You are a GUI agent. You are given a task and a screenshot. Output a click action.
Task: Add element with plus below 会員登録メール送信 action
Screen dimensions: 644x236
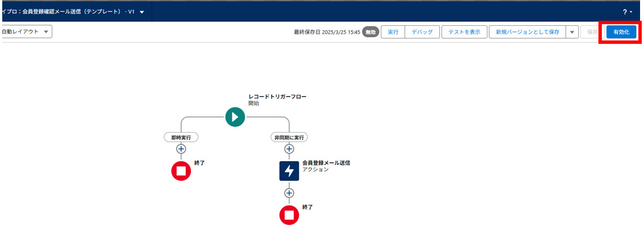pos(289,193)
